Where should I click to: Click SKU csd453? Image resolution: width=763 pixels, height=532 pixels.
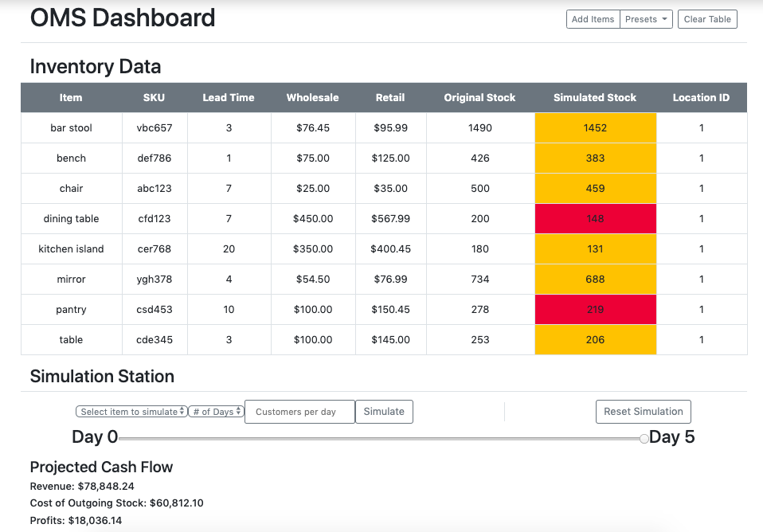click(x=155, y=310)
